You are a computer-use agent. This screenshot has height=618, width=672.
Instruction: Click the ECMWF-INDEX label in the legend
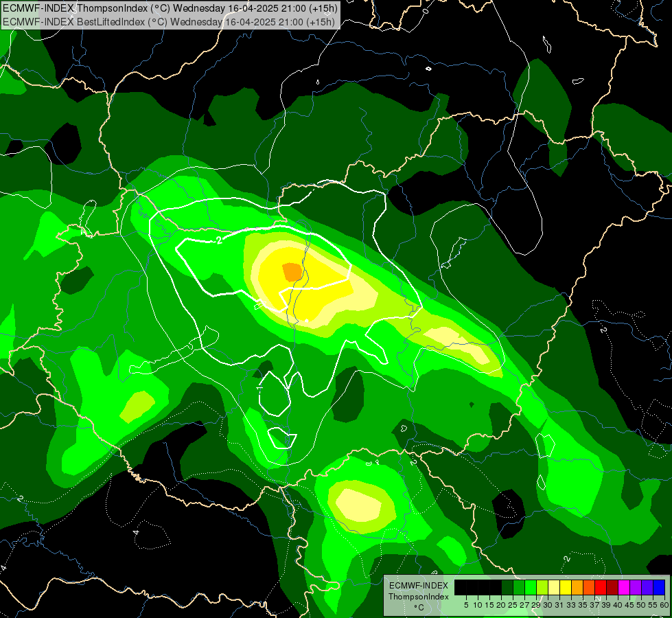(419, 586)
